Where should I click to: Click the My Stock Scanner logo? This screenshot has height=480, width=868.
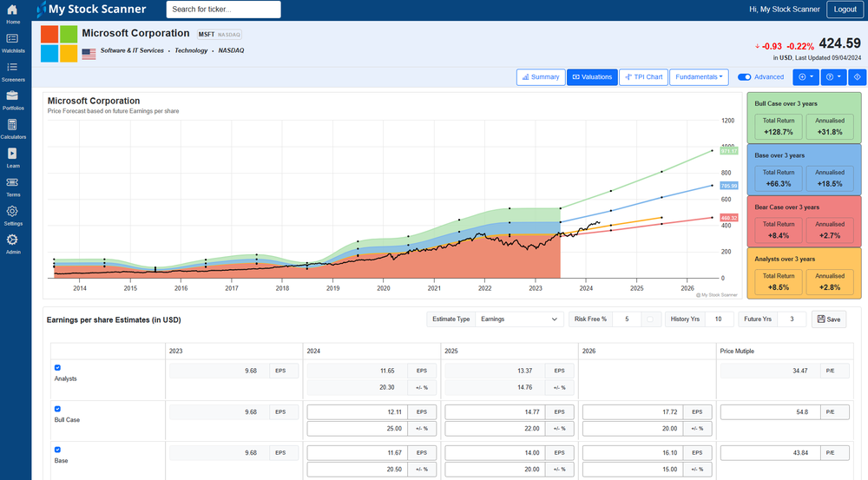coord(91,10)
